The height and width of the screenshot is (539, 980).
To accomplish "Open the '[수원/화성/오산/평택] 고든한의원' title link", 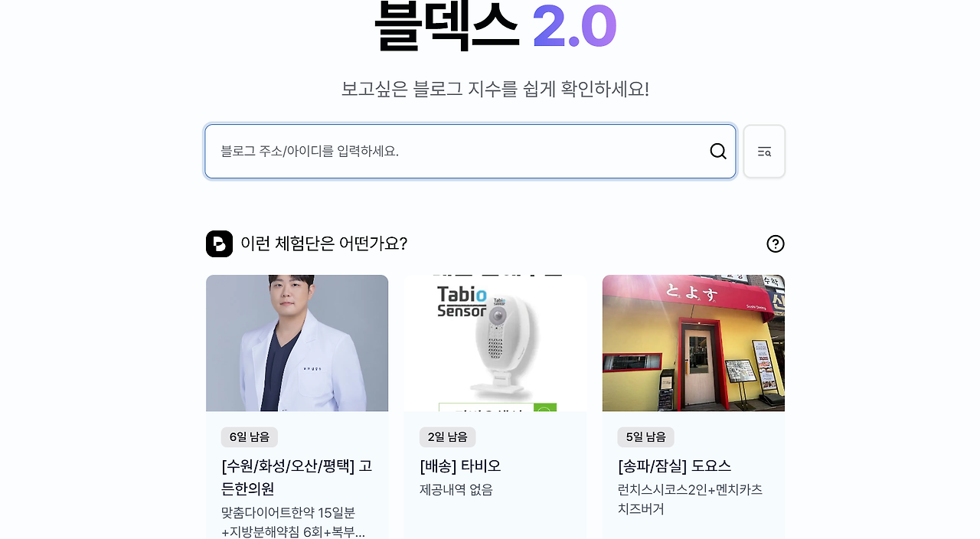I will [x=297, y=477].
